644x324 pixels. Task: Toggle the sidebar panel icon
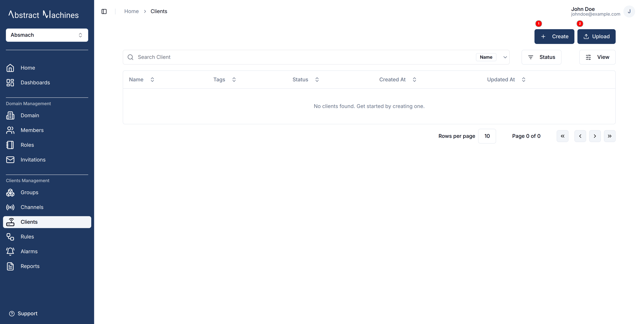pos(104,12)
